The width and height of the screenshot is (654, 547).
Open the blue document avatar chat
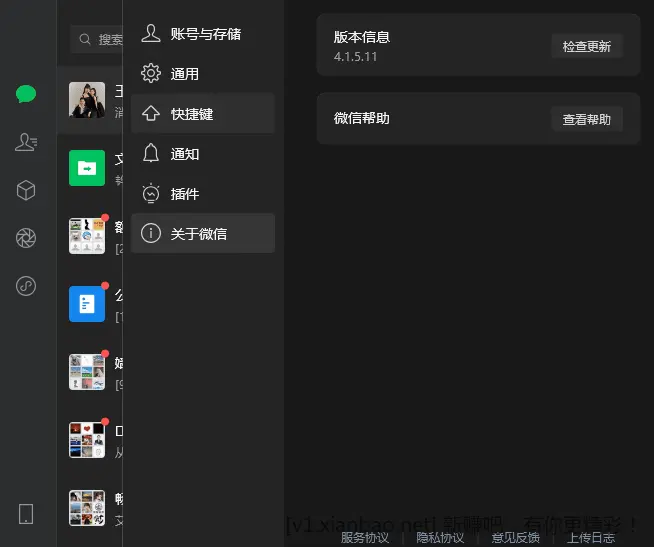coord(87,304)
